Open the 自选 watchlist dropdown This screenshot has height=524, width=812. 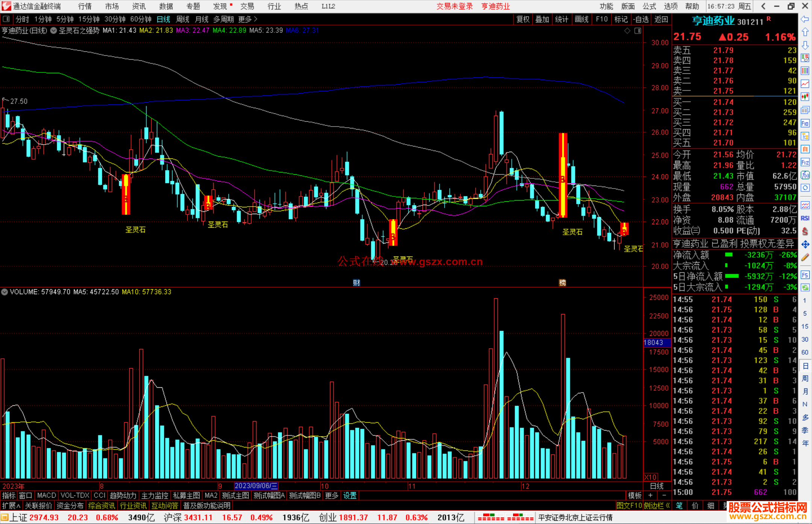coord(641,19)
